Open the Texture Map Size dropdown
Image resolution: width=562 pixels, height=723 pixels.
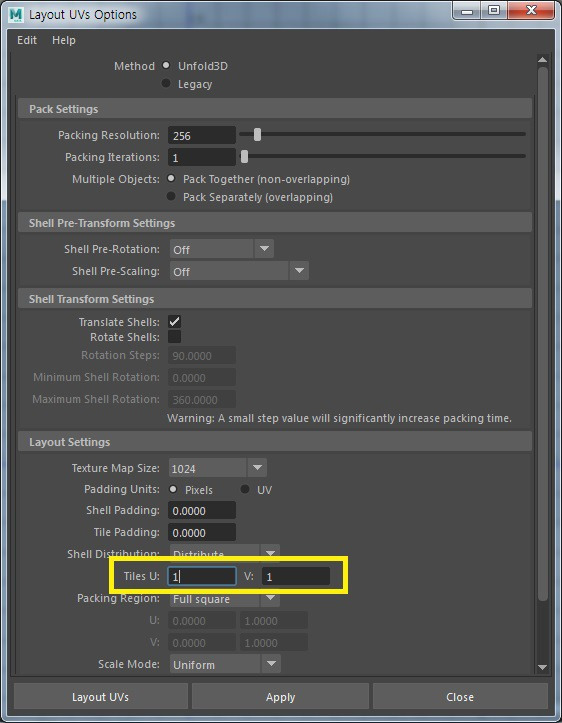point(218,468)
